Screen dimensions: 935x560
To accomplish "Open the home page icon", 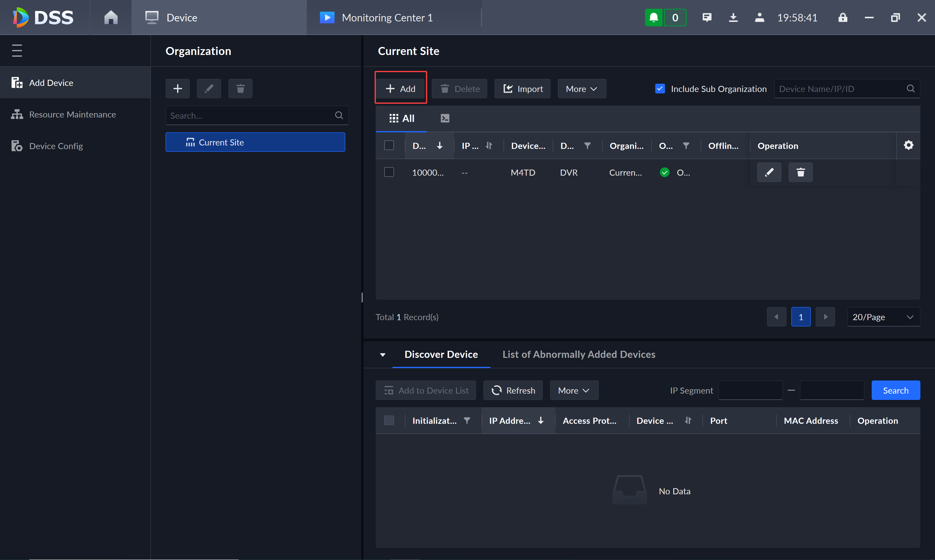I will pyautogui.click(x=111, y=17).
